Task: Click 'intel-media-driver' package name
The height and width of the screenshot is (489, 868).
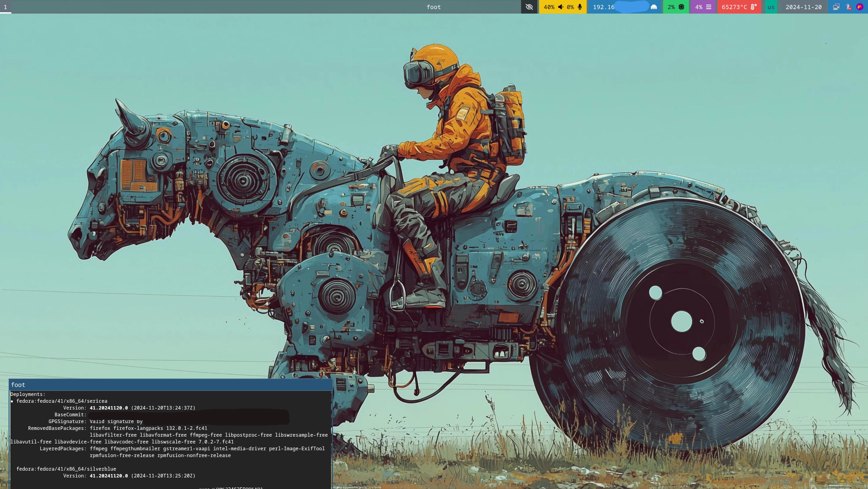Action: point(239,449)
